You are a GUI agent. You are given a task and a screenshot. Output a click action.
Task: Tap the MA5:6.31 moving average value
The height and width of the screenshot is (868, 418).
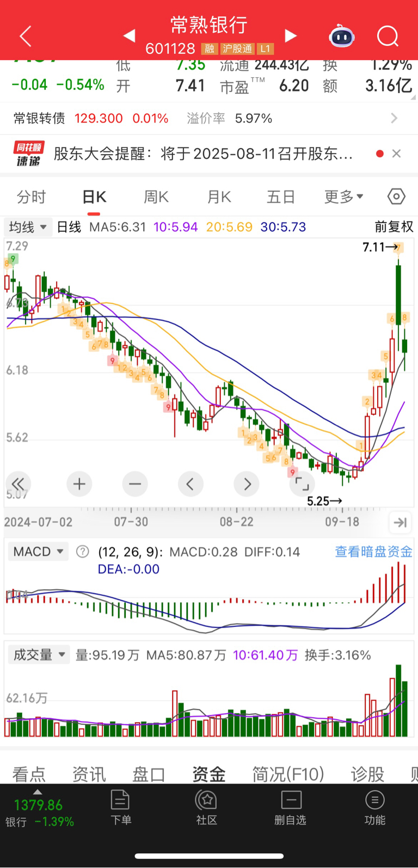click(118, 227)
